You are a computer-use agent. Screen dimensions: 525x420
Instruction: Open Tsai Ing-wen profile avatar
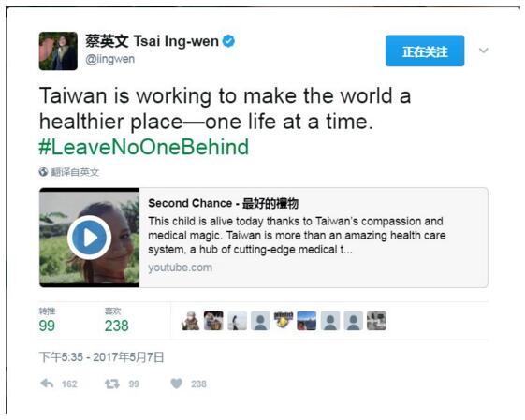[x=58, y=51]
